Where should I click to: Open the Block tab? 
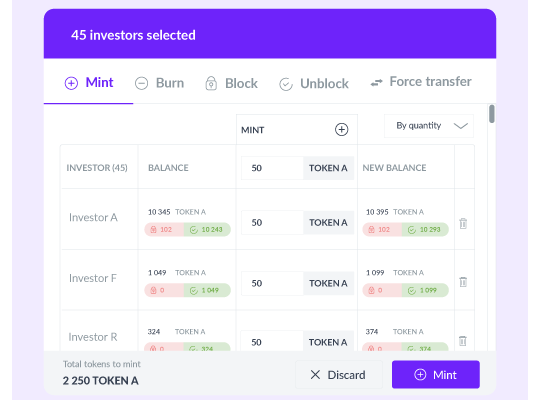(231, 83)
